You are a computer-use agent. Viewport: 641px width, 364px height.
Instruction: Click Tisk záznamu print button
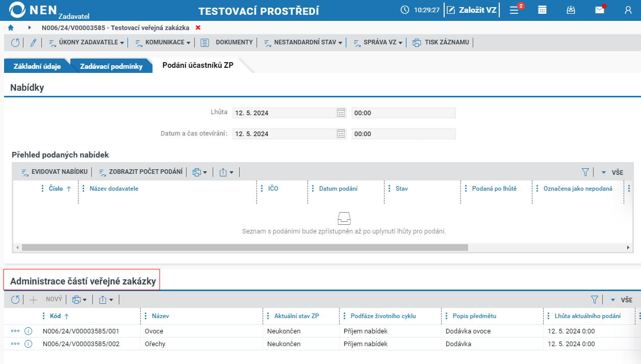click(441, 42)
